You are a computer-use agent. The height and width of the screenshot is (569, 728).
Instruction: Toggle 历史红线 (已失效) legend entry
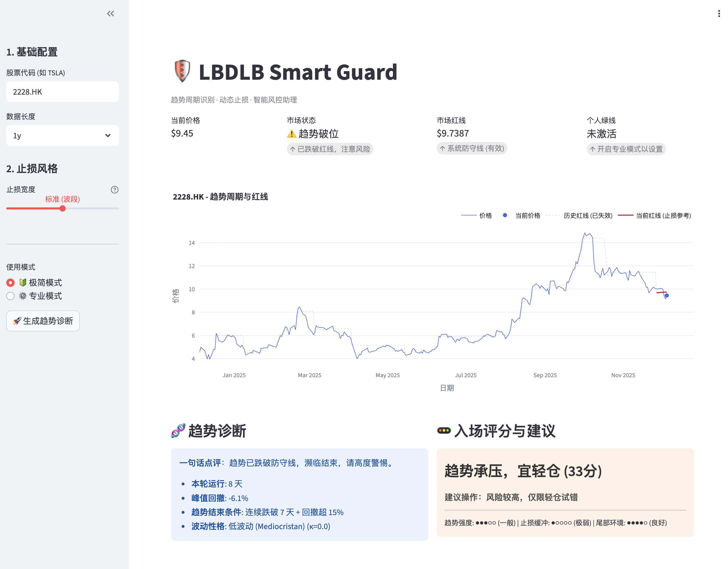(588, 216)
